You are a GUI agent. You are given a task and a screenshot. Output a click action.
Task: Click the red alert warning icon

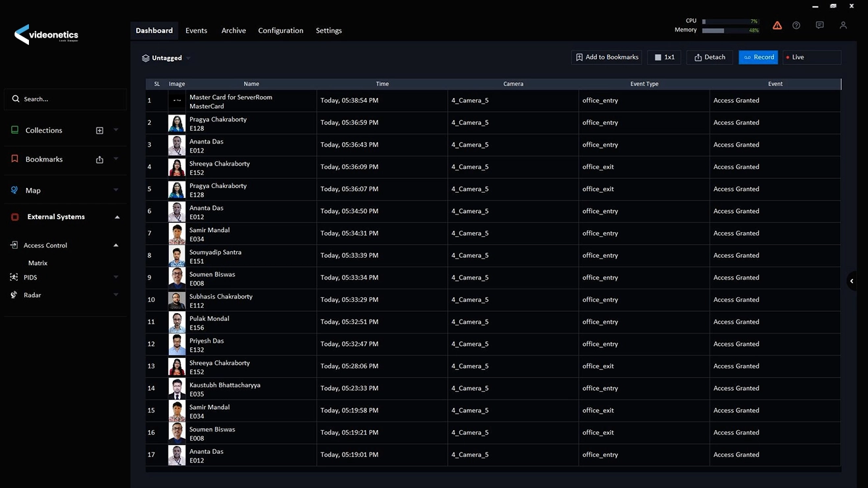[x=777, y=26]
